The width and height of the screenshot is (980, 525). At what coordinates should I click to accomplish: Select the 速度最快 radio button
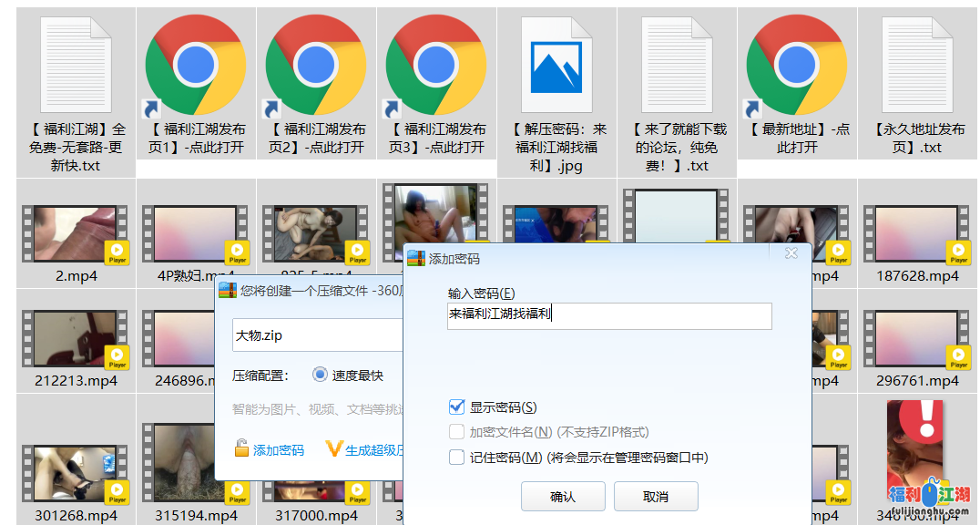click(x=320, y=375)
